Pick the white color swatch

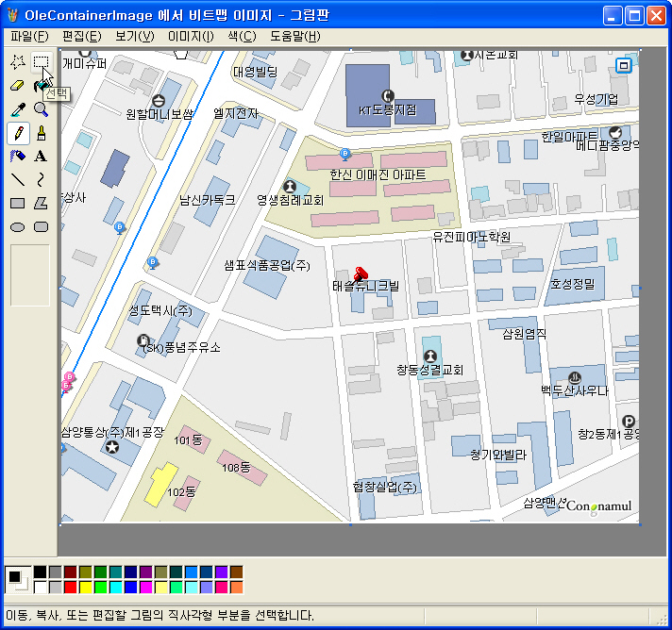tap(41, 588)
